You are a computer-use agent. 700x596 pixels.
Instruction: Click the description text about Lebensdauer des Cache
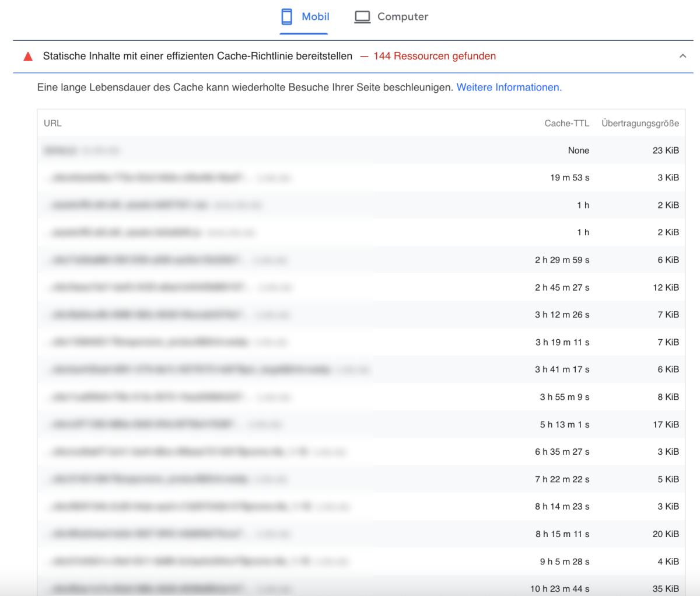click(245, 88)
